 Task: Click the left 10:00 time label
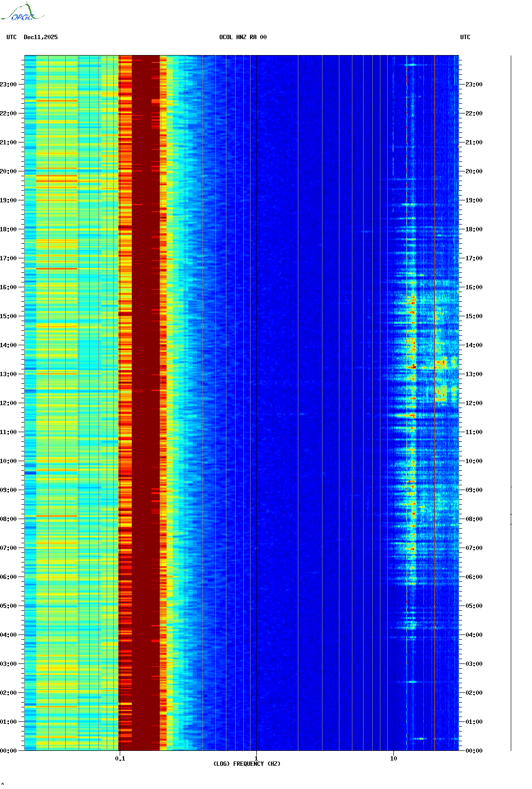coord(8,461)
